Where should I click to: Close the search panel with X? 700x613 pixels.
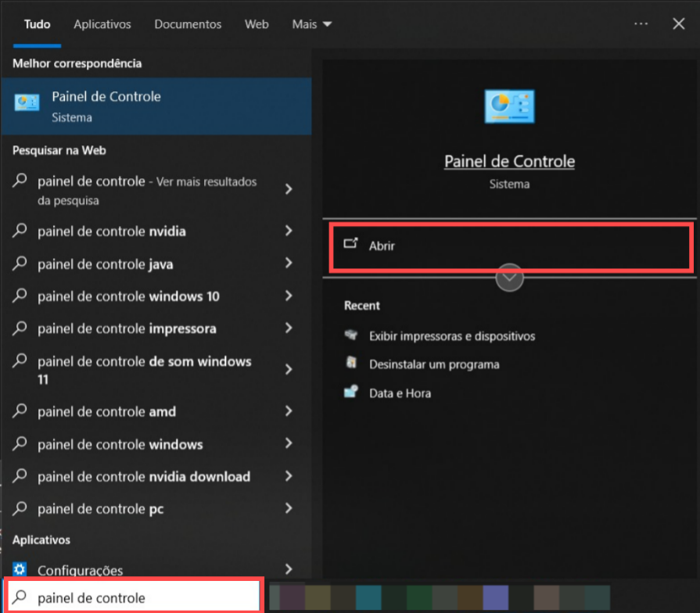[x=679, y=23]
